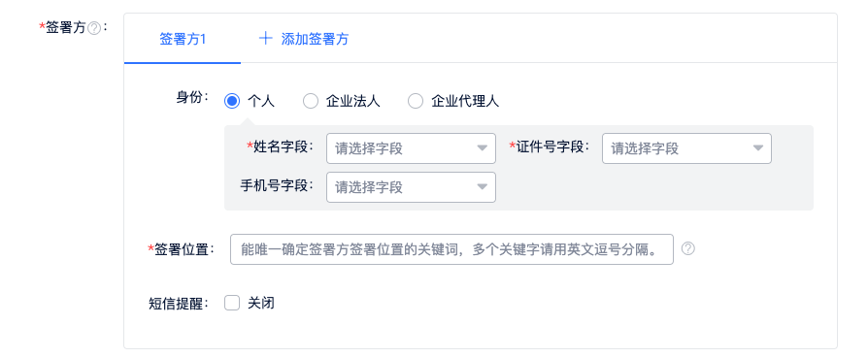Click the help icon beside 签署方 label
Screen dimensions: 868x358
(x=94, y=28)
